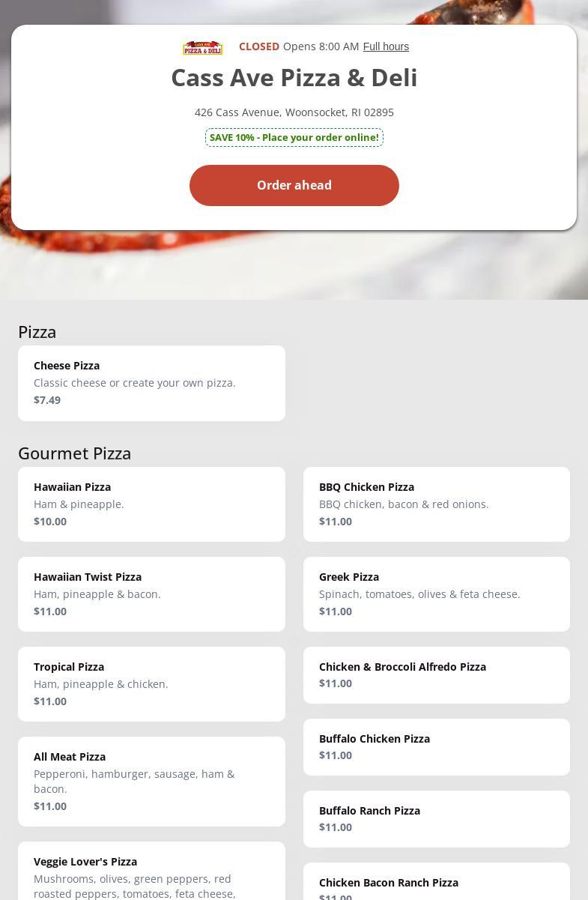
Task: Pick the Tropical Pizza menu card
Action: [x=151, y=684]
